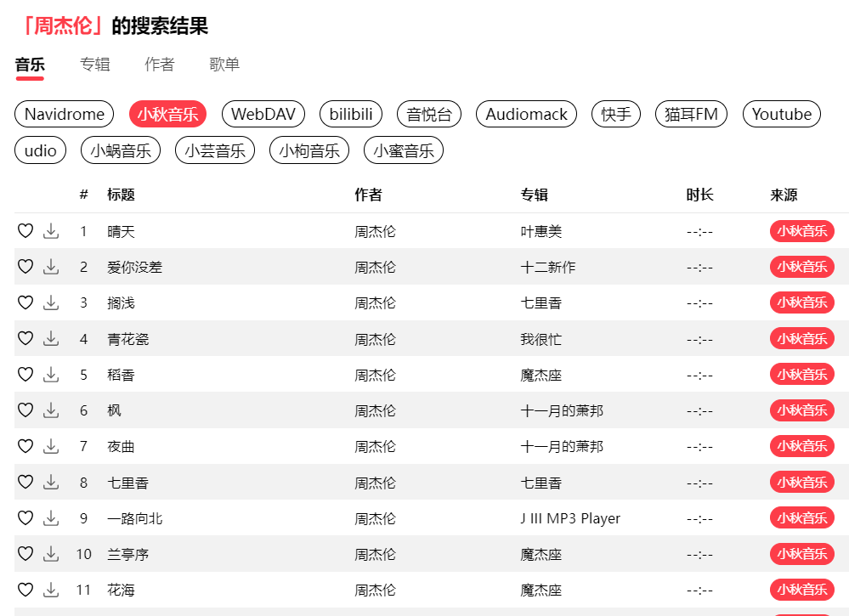Click 小秋音乐 source badge for 兰亭序
The image size is (849, 616).
pyautogui.click(x=801, y=554)
